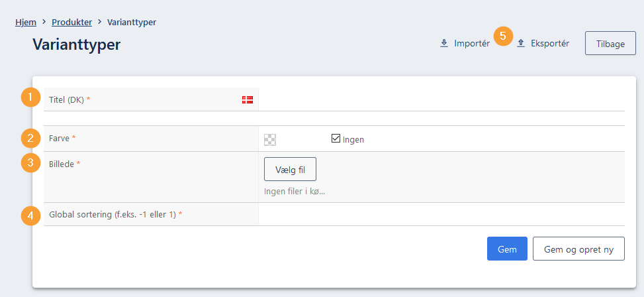Click Gem og opret ny button

point(578,249)
